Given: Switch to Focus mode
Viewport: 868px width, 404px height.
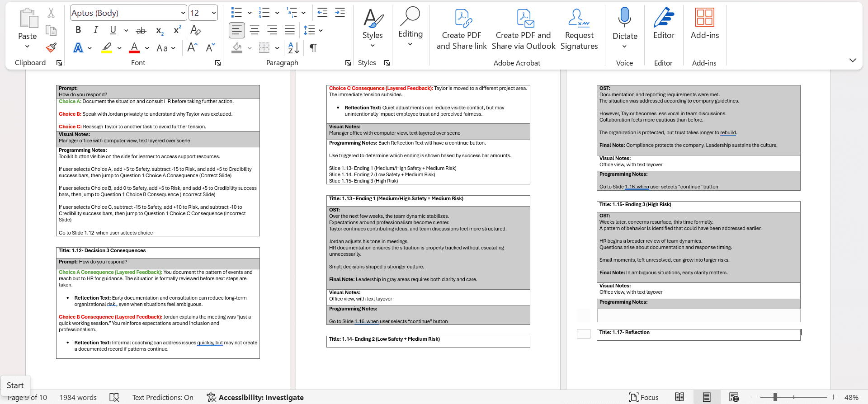Looking at the screenshot, I should (x=643, y=397).
